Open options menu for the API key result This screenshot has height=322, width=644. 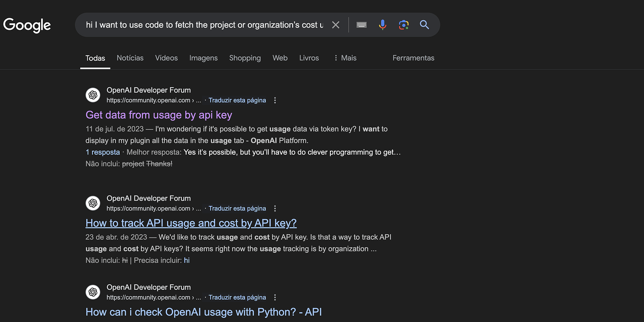[x=274, y=208]
